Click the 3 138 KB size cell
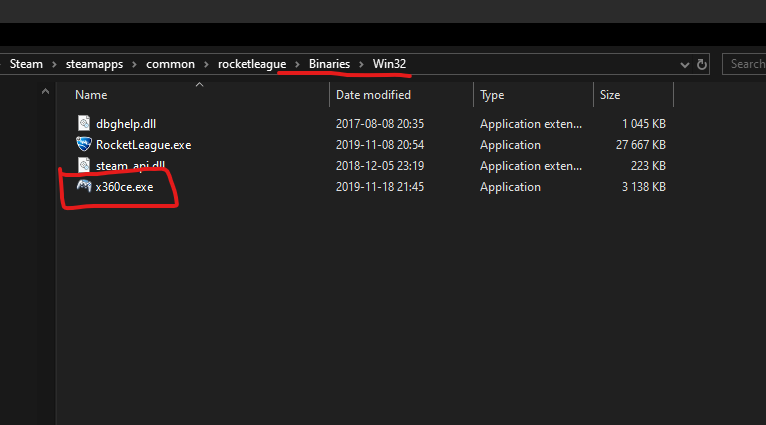Screen dimensions: 766x425 point(644,187)
